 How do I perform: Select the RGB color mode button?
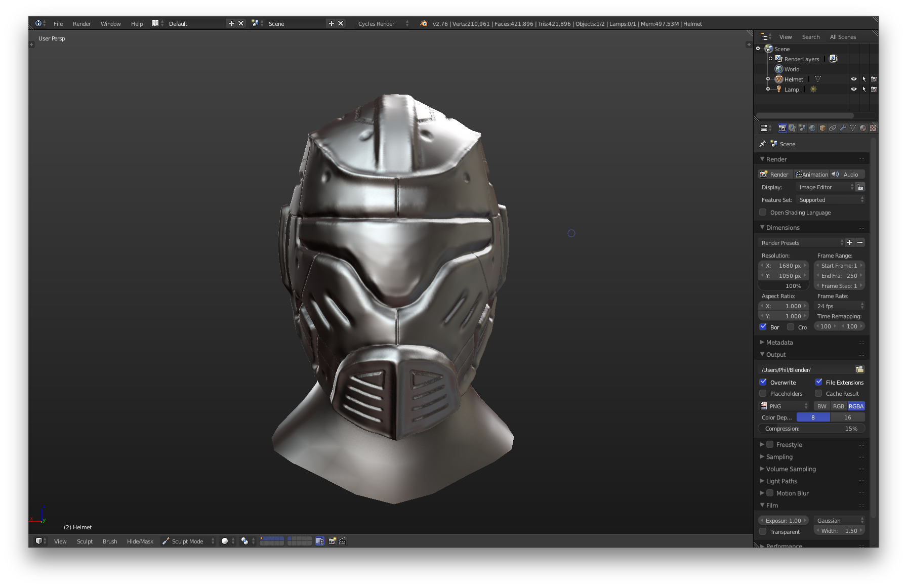click(x=839, y=406)
